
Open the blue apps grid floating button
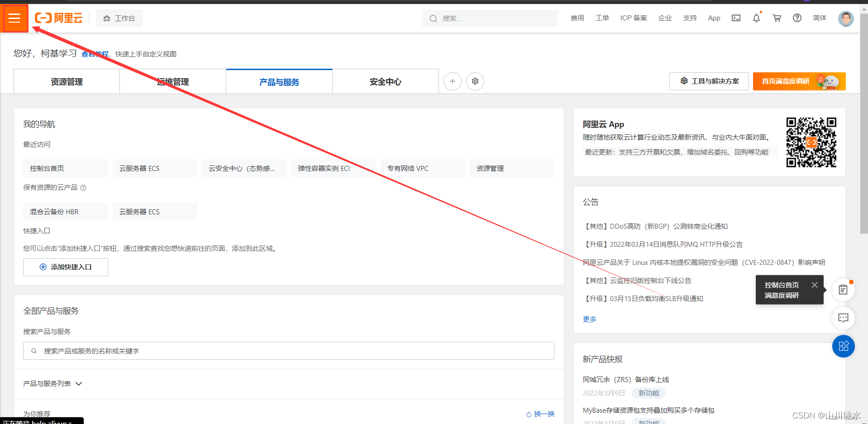(843, 346)
